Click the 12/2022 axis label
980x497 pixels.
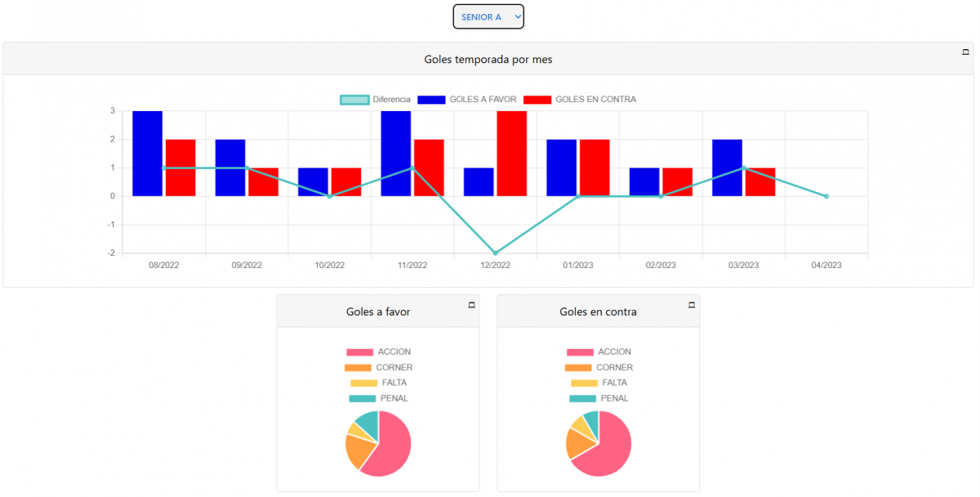495,265
